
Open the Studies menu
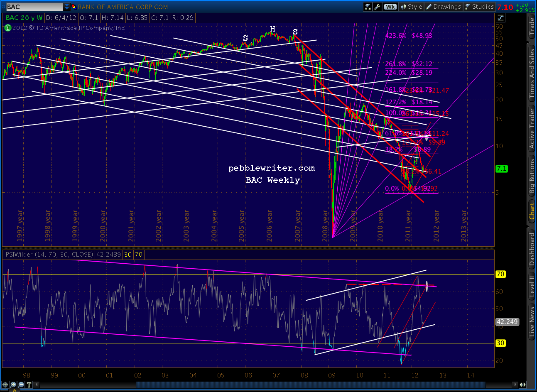(479, 7)
